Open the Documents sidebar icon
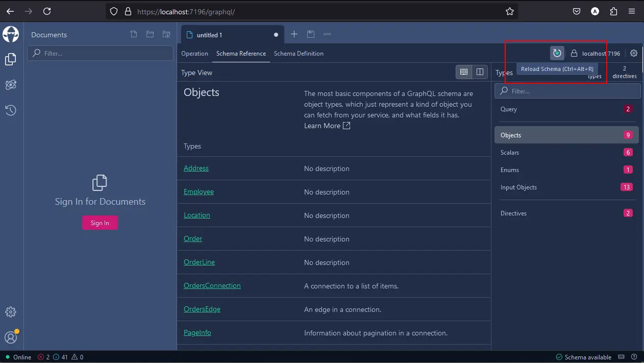644x363 pixels. tap(11, 59)
